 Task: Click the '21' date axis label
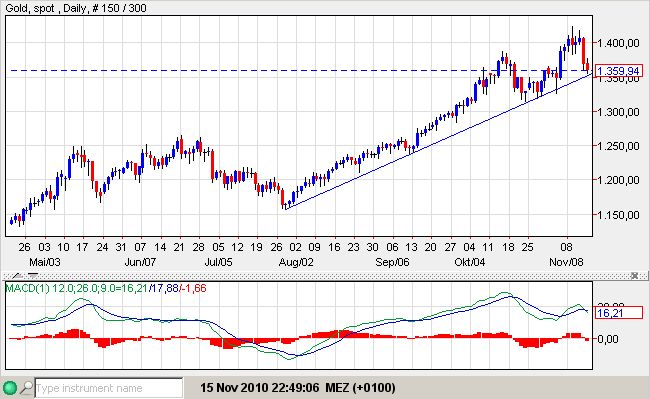pos(179,247)
